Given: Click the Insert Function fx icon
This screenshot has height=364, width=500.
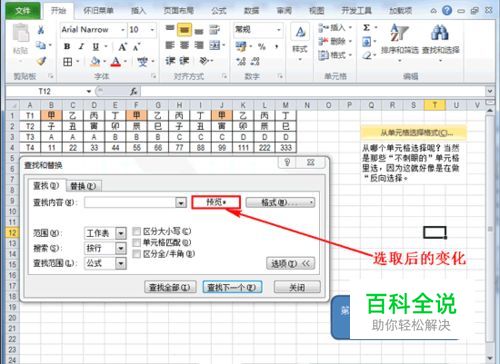Looking at the screenshot, I should click(133, 91).
